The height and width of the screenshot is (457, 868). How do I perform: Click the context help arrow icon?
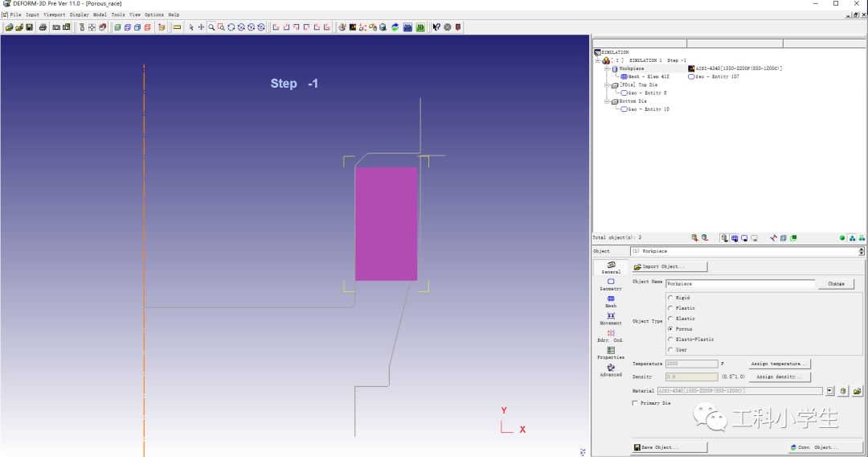436,27
